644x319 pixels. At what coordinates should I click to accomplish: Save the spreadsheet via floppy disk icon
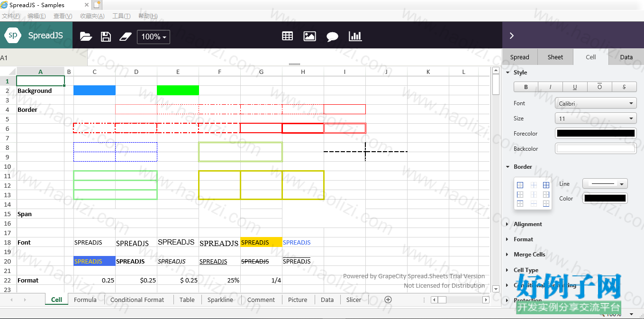coord(106,36)
